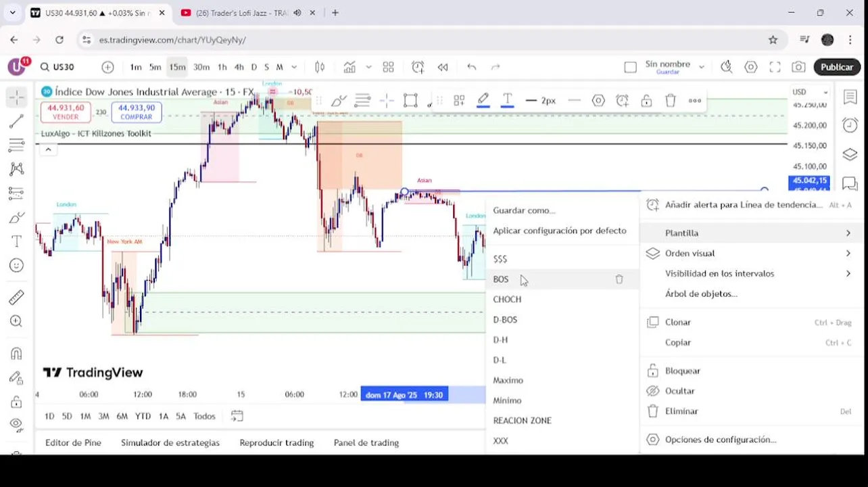Open chart settings hexagon in top bar
Image resolution: width=868 pixels, height=487 pixels.
click(751, 67)
